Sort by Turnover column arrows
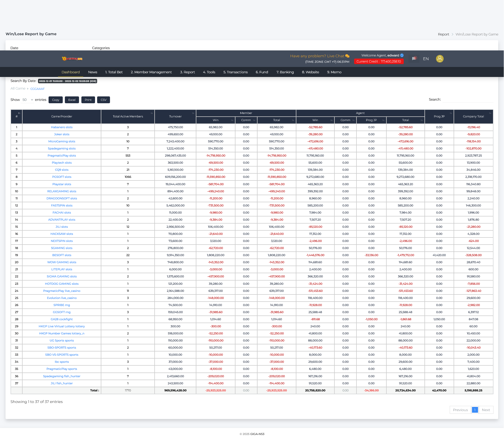Image resolution: width=504 pixels, height=440 pixels. (x=193, y=113)
